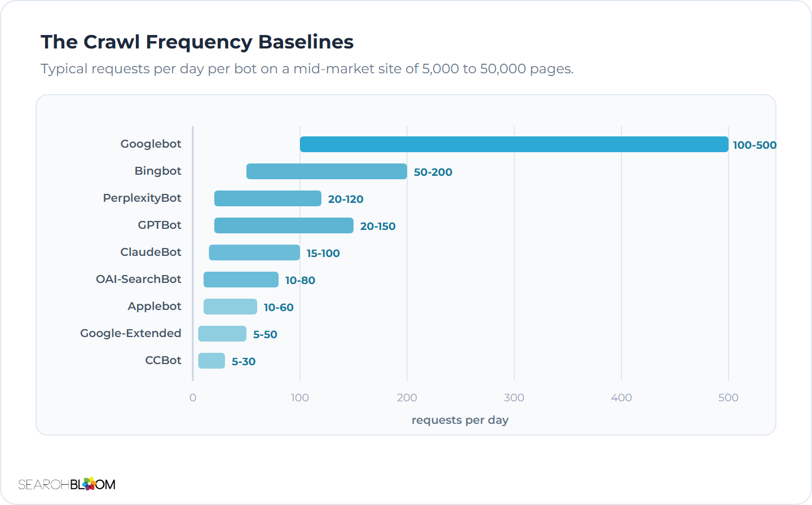Image resolution: width=812 pixels, height=505 pixels.
Task: Select the x-axis tick label "300"
Action: coord(514,397)
